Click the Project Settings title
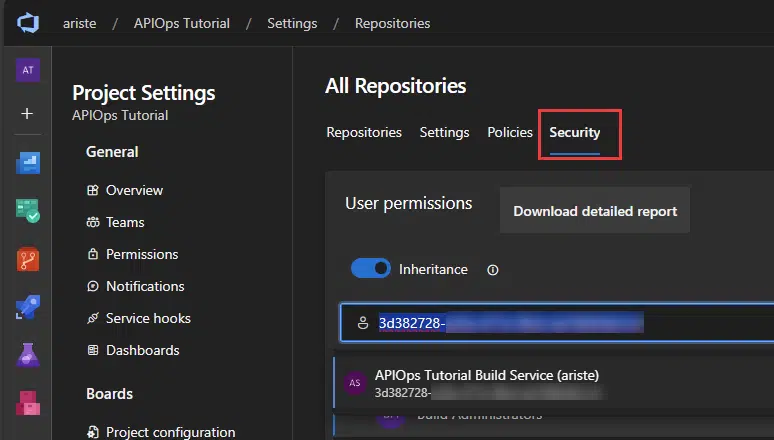This screenshot has height=440, width=774. coord(144,93)
